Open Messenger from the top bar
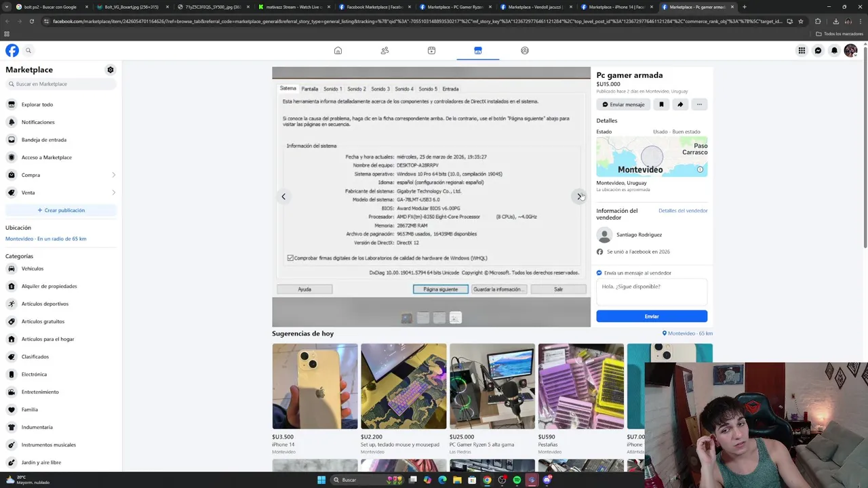The height and width of the screenshot is (488, 868). click(818, 50)
